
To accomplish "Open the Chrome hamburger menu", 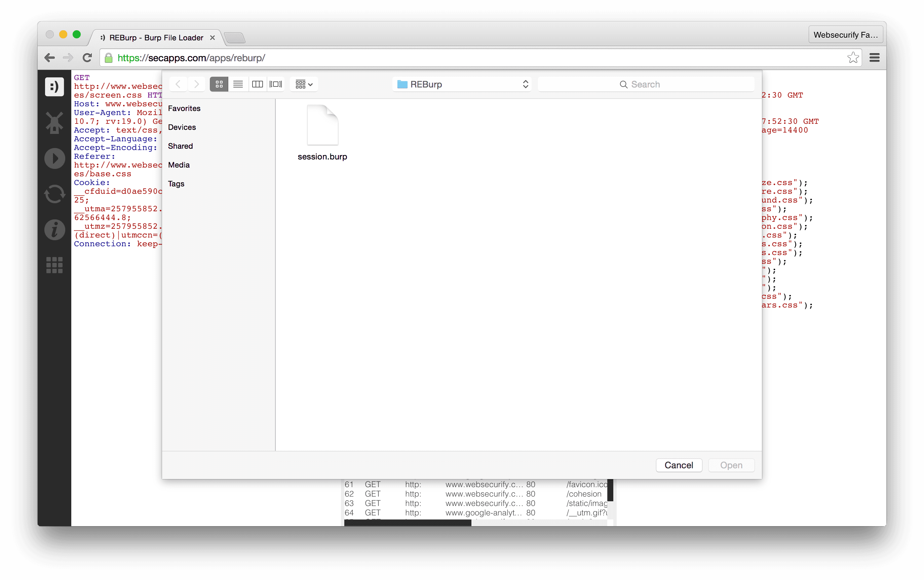I will [x=875, y=58].
